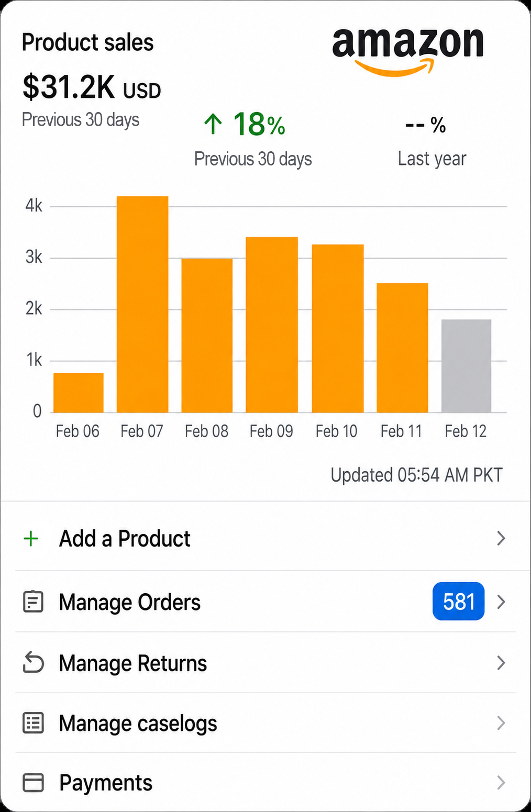531x812 pixels.
Task: Open Manage Returns
Action: point(265,663)
